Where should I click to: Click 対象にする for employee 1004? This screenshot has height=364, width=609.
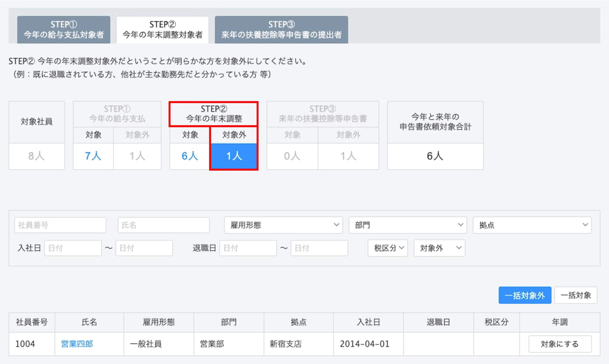(x=560, y=344)
